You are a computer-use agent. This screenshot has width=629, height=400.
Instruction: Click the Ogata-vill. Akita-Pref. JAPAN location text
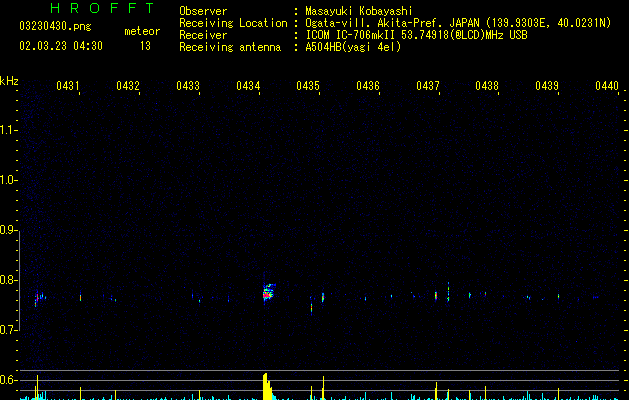(x=458, y=23)
